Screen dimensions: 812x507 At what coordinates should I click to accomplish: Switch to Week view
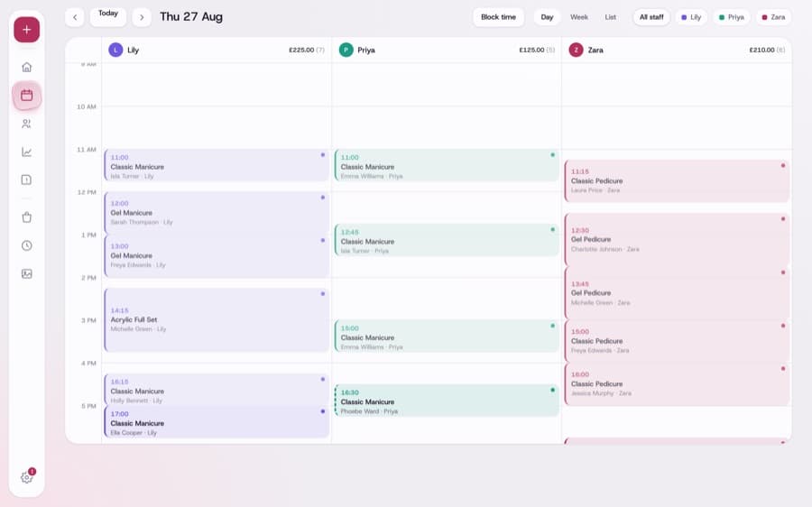(x=579, y=17)
